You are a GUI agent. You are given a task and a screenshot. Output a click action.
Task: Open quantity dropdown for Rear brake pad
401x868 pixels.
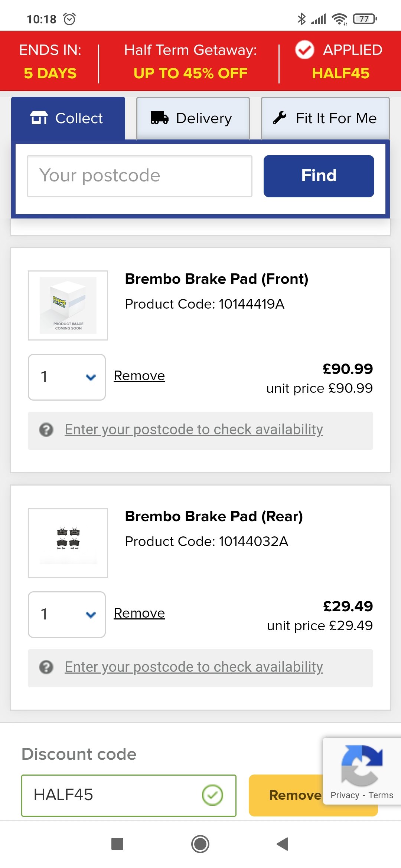click(x=67, y=614)
